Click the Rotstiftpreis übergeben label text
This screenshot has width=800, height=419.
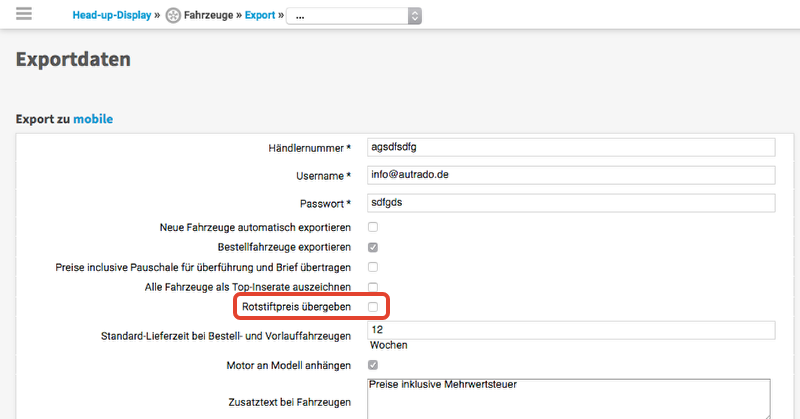click(x=296, y=307)
